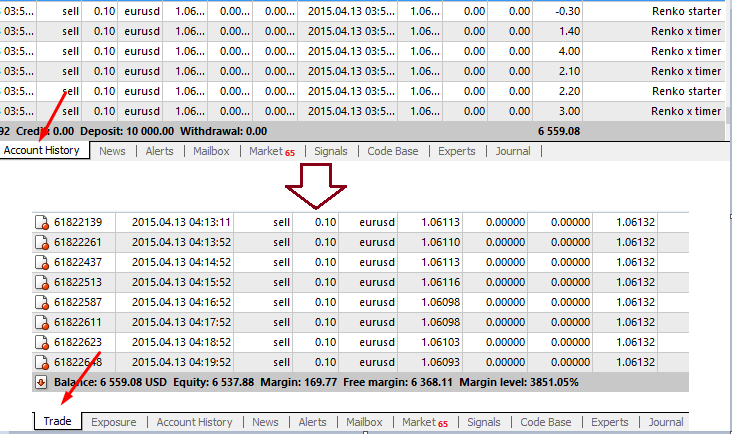Click the order icon for ticket 61822261
Viewport: 732px width, 434px height.
coord(42,242)
